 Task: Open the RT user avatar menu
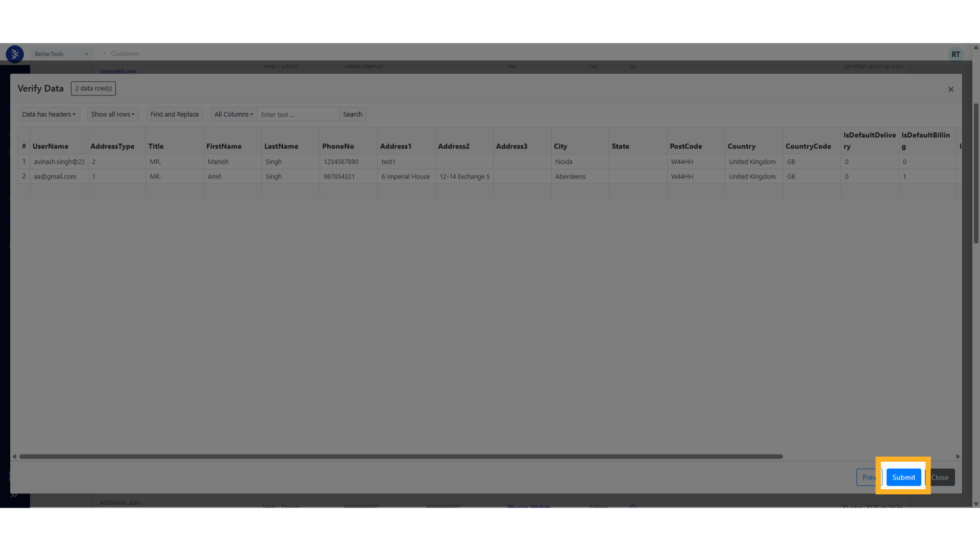click(x=955, y=54)
